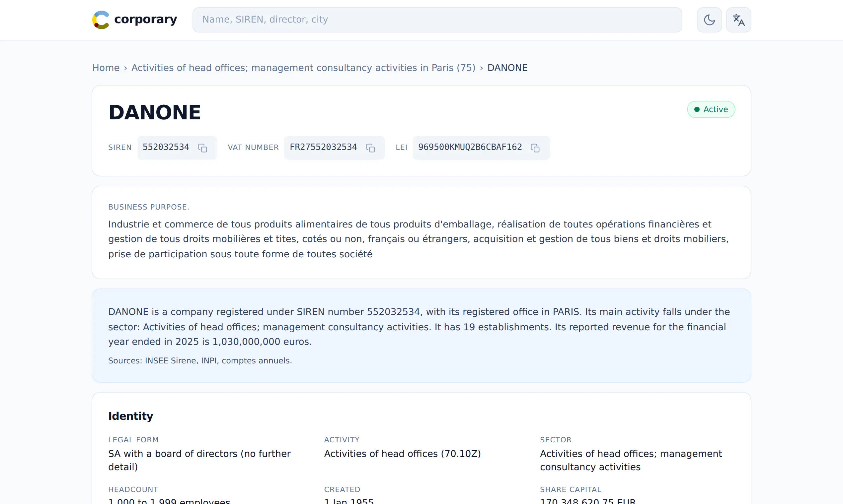The height and width of the screenshot is (504, 843).
Task: Click the Active status badge
Action: [x=711, y=109]
